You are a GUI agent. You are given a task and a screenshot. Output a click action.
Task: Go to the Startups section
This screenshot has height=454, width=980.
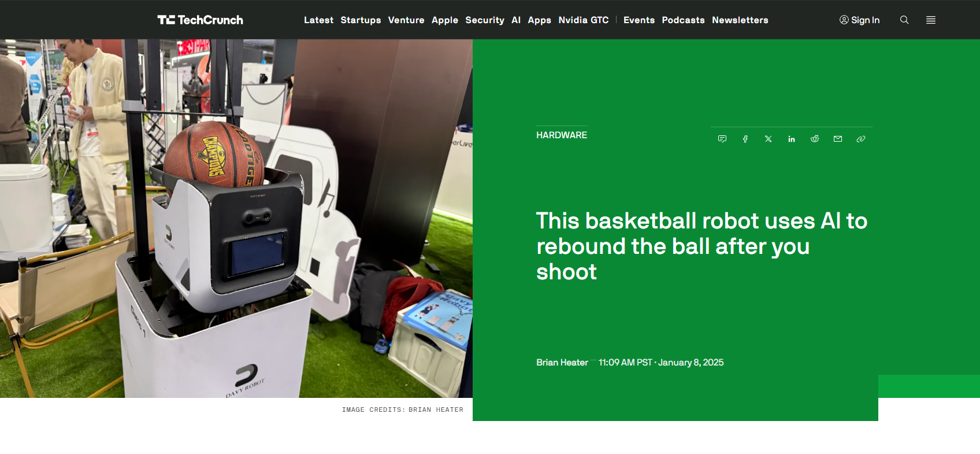point(361,20)
